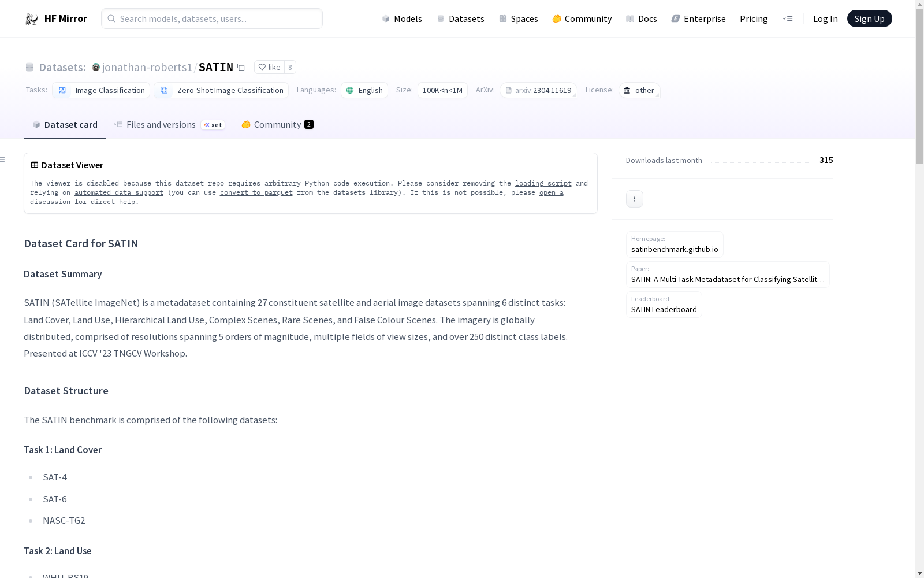Click the jonathan-roberts1 username link
Viewport: 924px width, 578px height.
pos(147,67)
